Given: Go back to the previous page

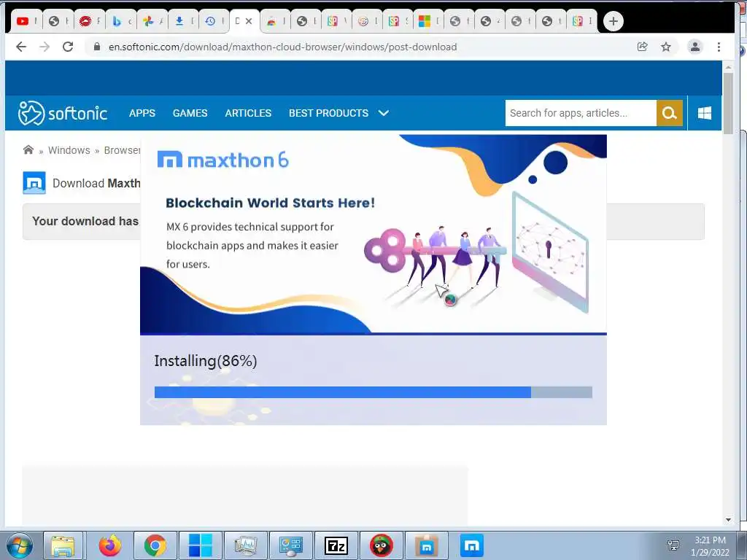Looking at the screenshot, I should [21, 47].
